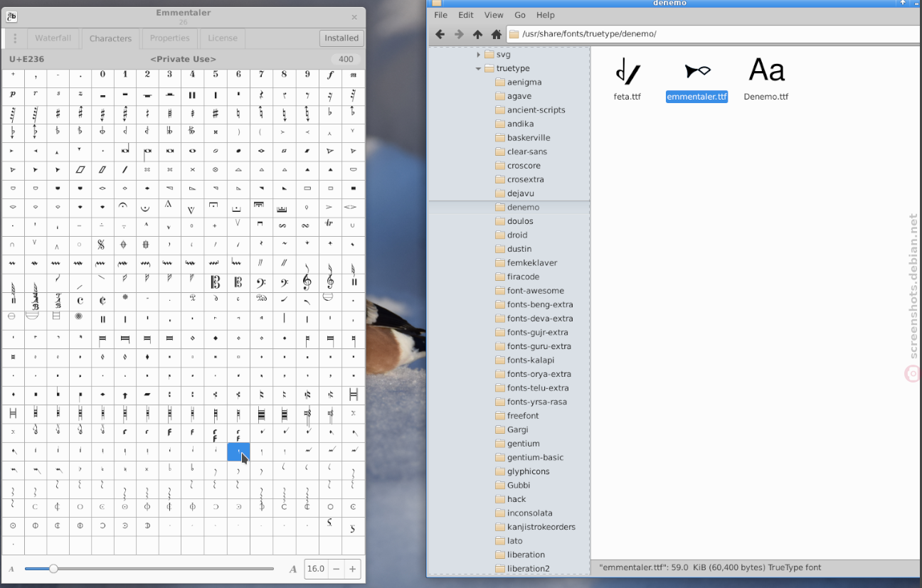The width and height of the screenshot is (922, 588).
Task: Click the large A size icon by slider
Action: (x=293, y=569)
